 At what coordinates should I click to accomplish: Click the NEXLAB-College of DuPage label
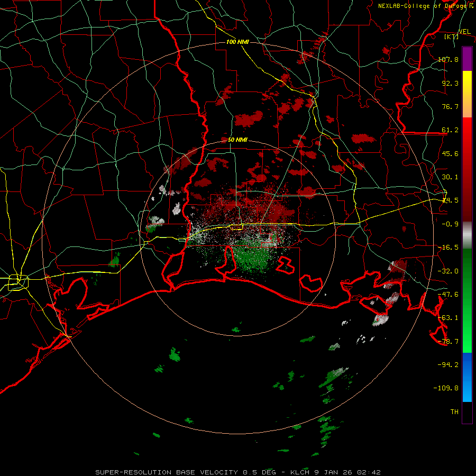pyautogui.click(x=422, y=6)
